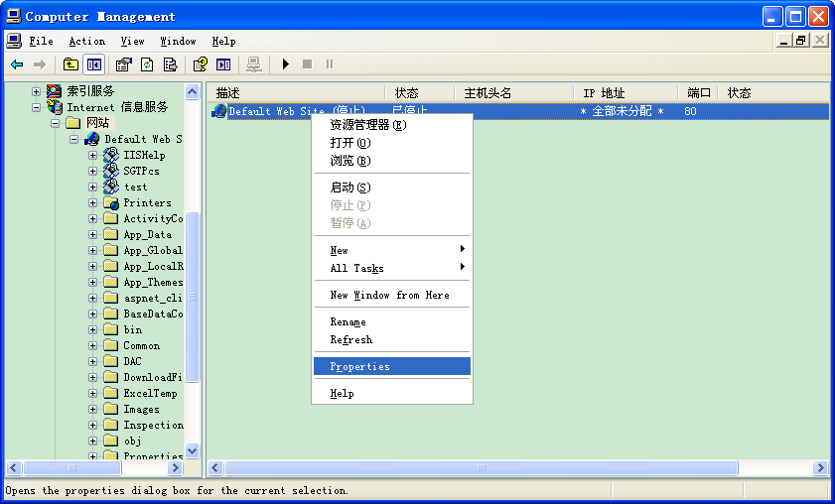Select the BaseDataCo tree item
835x504 pixels.
pyautogui.click(x=153, y=314)
